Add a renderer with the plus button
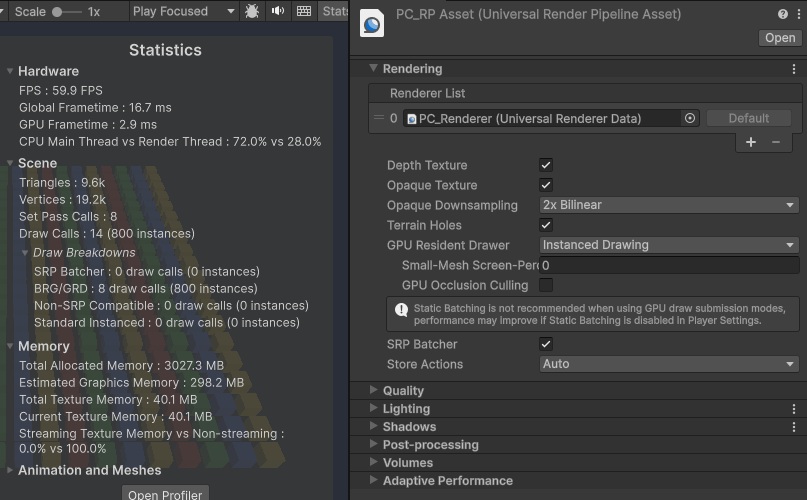 click(x=751, y=142)
